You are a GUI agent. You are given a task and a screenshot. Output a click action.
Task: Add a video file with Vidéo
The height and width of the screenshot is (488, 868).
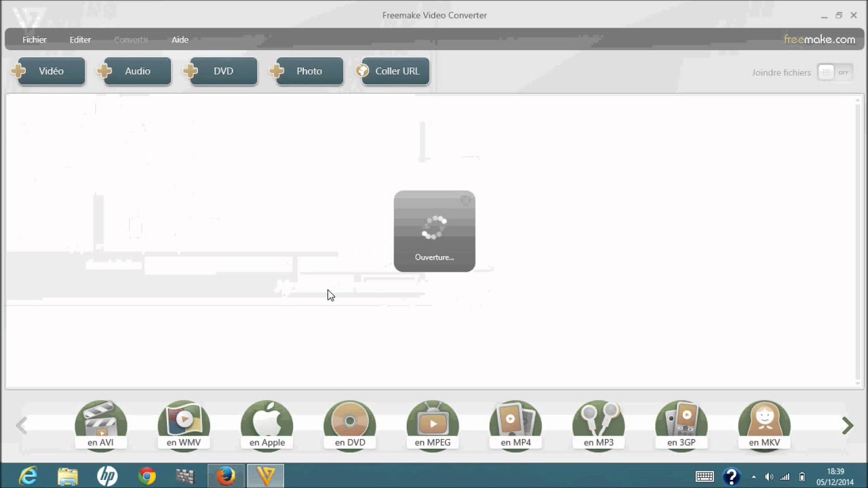tap(48, 71)
